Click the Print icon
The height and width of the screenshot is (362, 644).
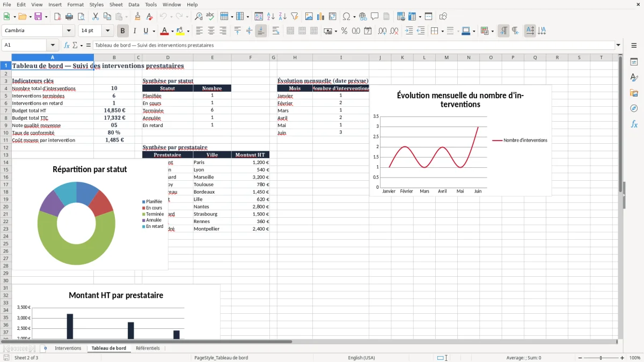[x=69, y=17]
